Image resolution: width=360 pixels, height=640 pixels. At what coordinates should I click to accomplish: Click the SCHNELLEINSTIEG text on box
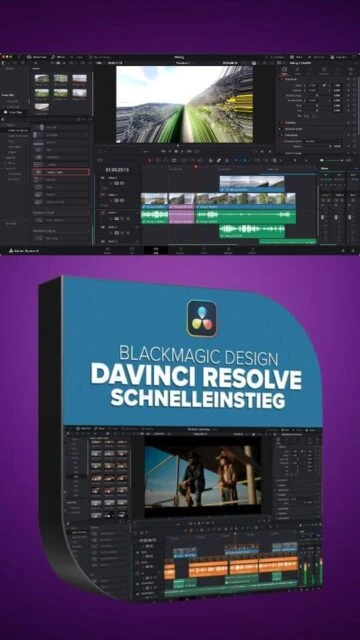coord(198,398)
